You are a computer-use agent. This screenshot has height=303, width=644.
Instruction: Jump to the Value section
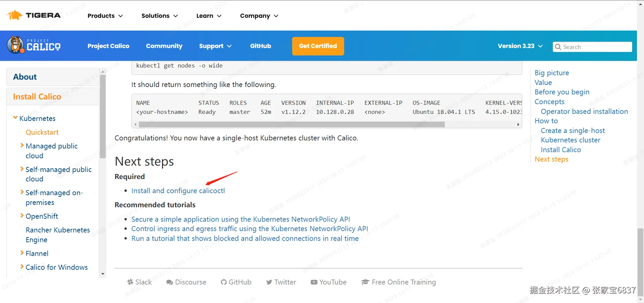[x=543, y=83]
